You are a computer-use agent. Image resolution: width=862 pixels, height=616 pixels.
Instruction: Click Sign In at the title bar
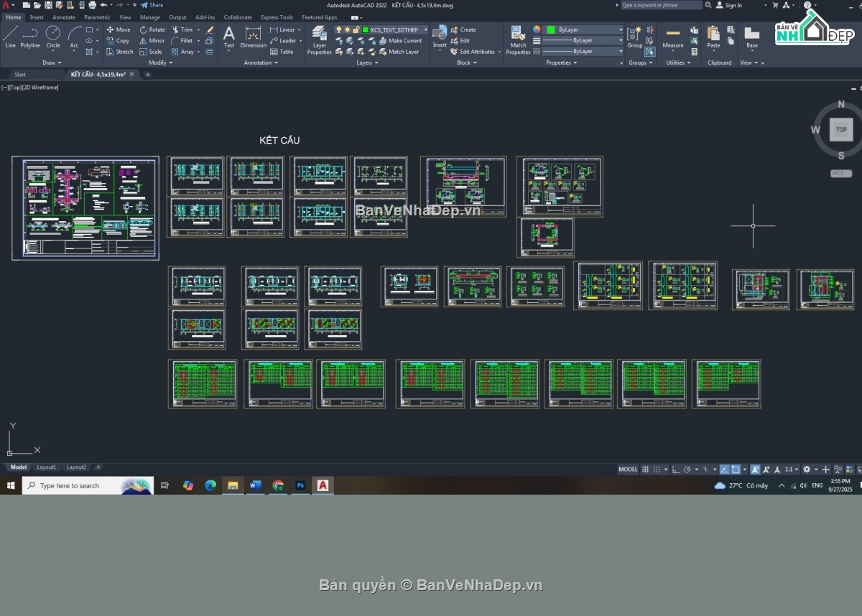point(733,5)
